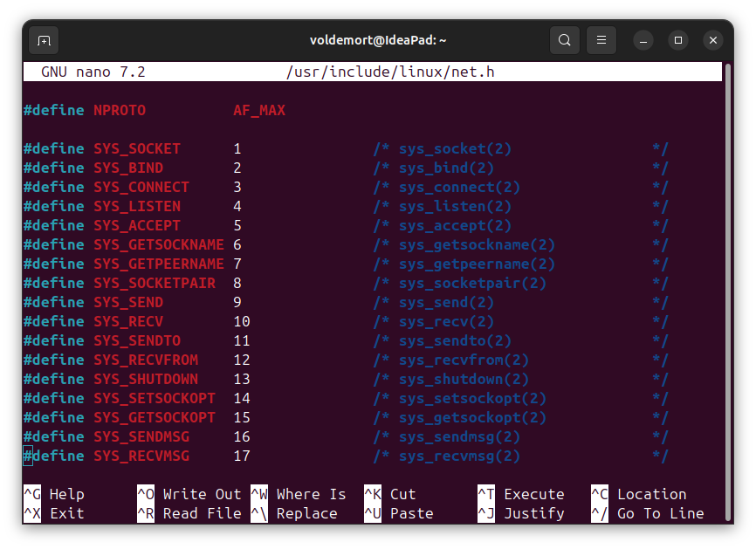This screenshot has width=756, height=549.
Task: Click the SYS_SHUTDOWN macro name
Action: click(146, 380)
